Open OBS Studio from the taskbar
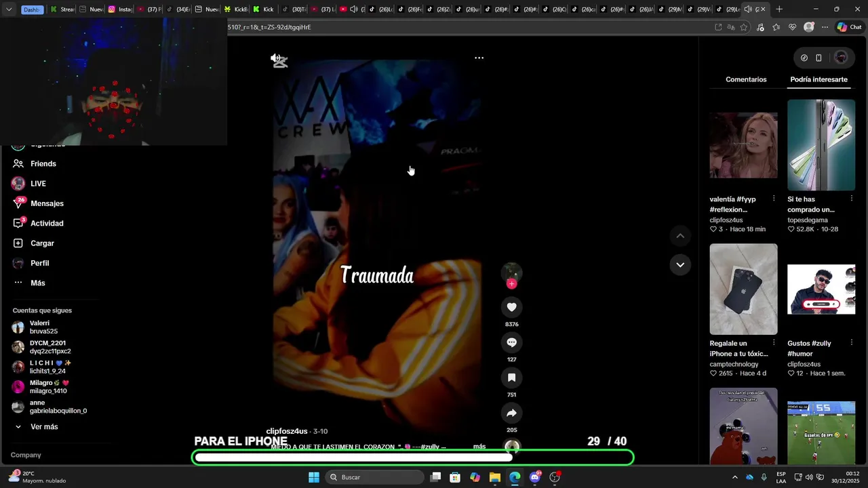This screenshot has height=488, width=868. tap(555, 477)
